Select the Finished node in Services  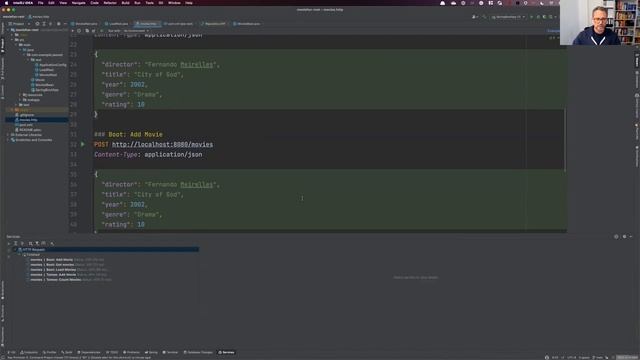(x=32, y=254)
